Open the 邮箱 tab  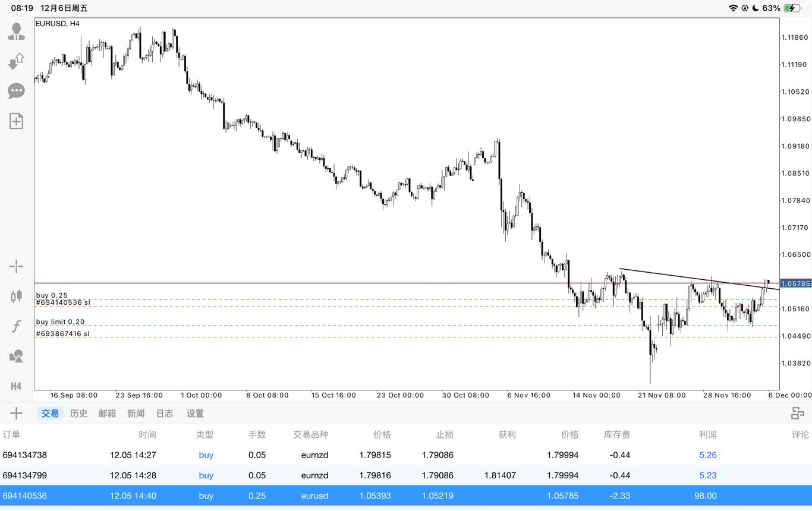[x=107, y=413]
